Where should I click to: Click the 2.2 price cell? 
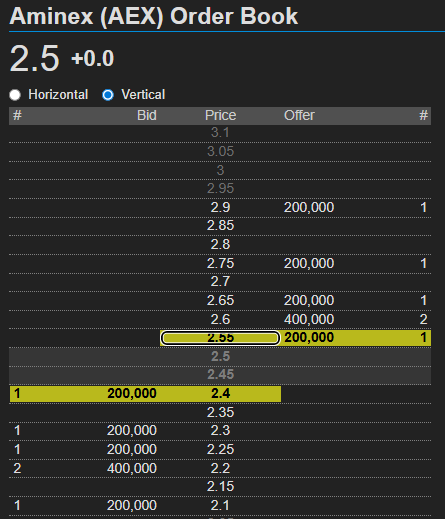coord(220,469)
